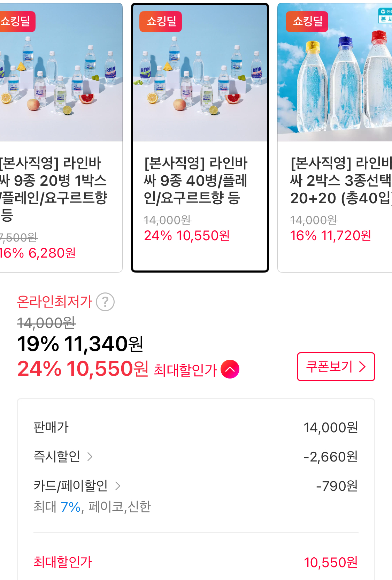Click the 최대 7%, 페이코,신한 discount text
The image size is (392, 580).
[92, 507]
